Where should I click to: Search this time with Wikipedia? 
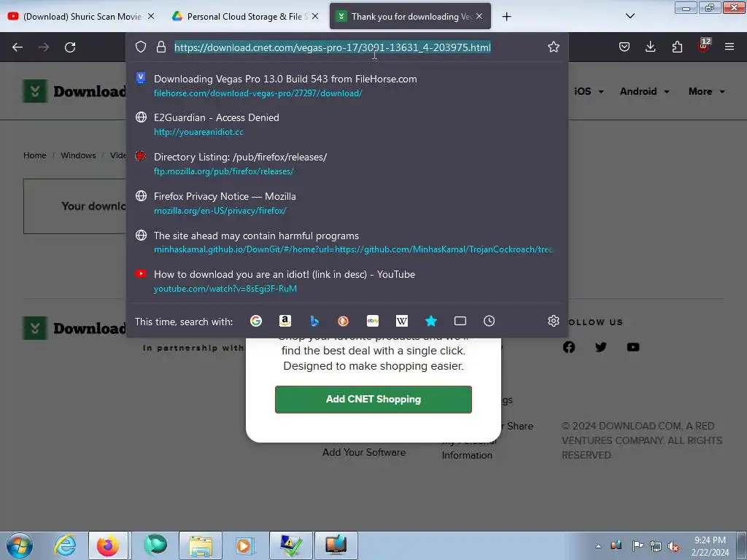(402, 321)
